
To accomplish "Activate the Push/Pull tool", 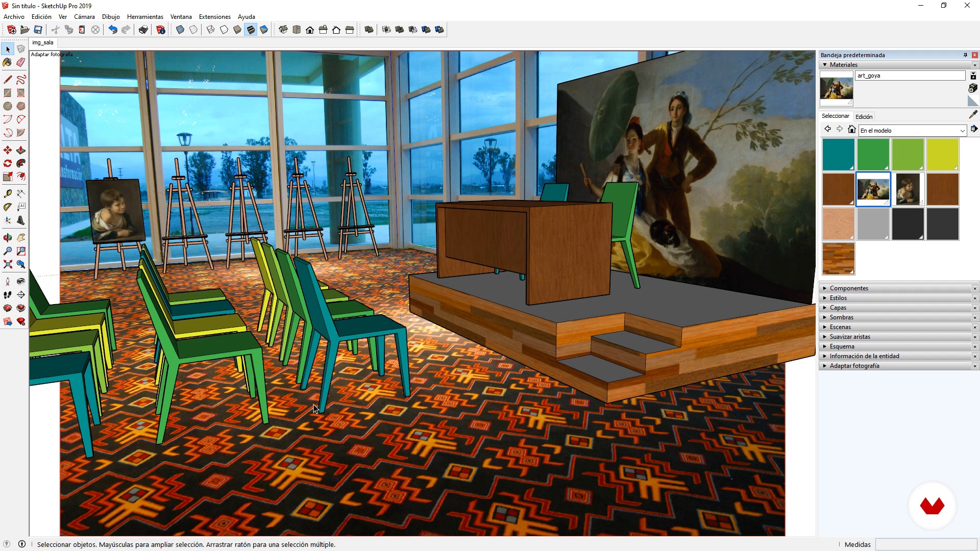I will (21, 150).
